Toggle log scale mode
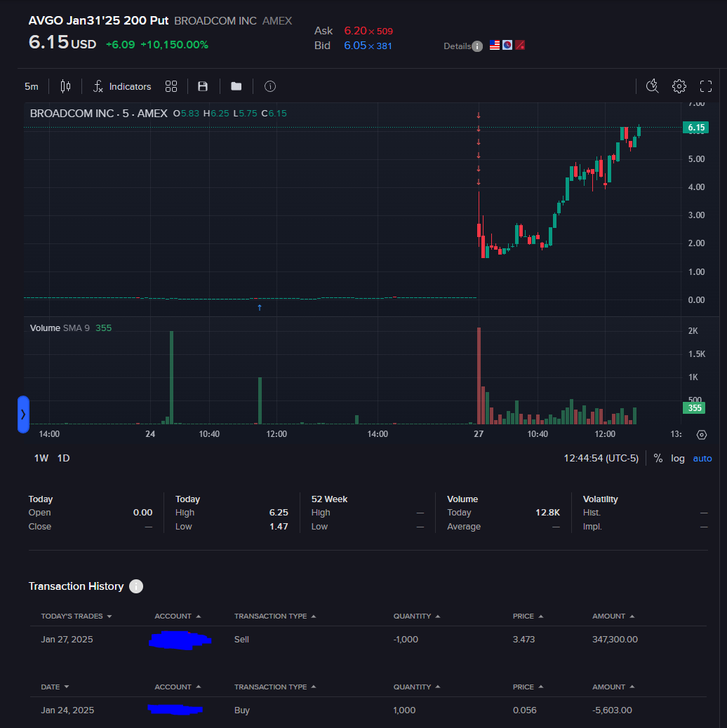727x728 pixels. click(x=677, y=459)
